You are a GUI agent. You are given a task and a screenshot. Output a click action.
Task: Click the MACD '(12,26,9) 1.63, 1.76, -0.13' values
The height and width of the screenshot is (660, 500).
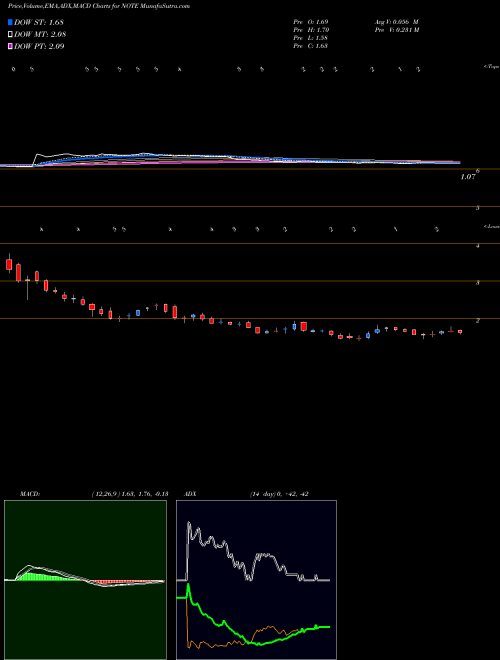(130, 494)
